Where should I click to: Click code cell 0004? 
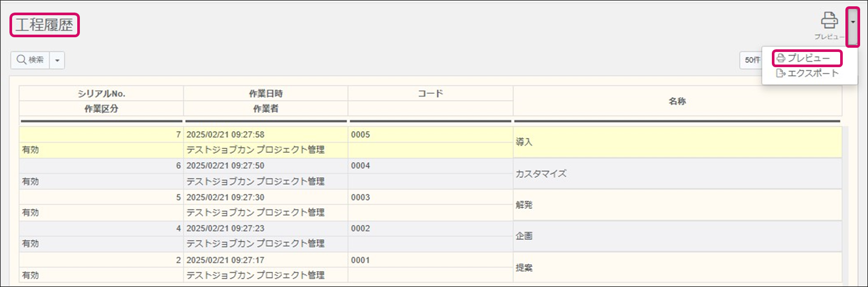click(360, 166)
